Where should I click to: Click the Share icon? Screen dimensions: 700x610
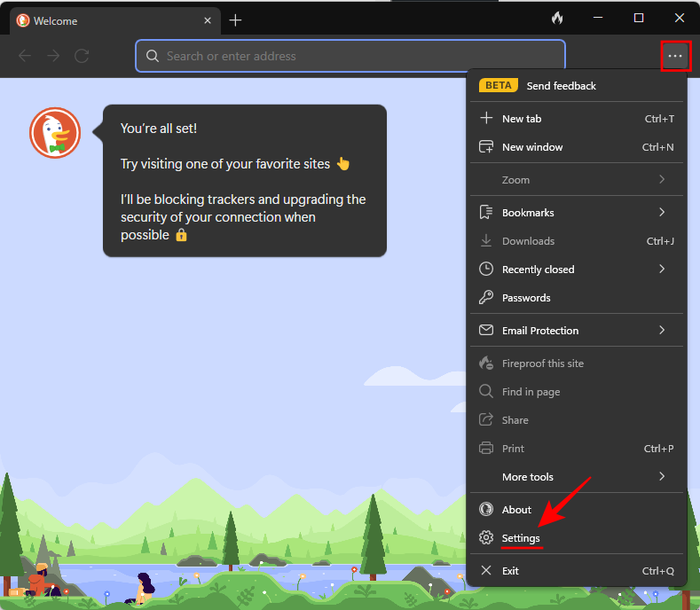click(x=486, y=419)
